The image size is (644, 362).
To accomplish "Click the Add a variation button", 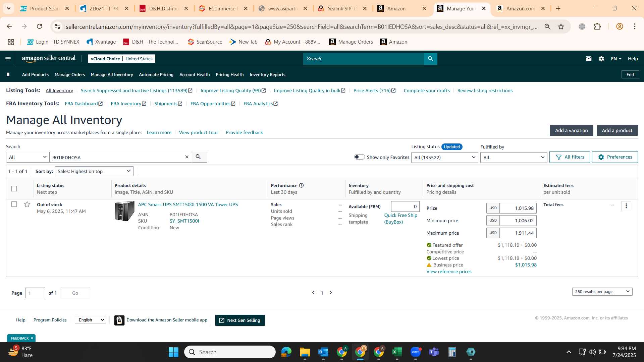I will (571, 130).
